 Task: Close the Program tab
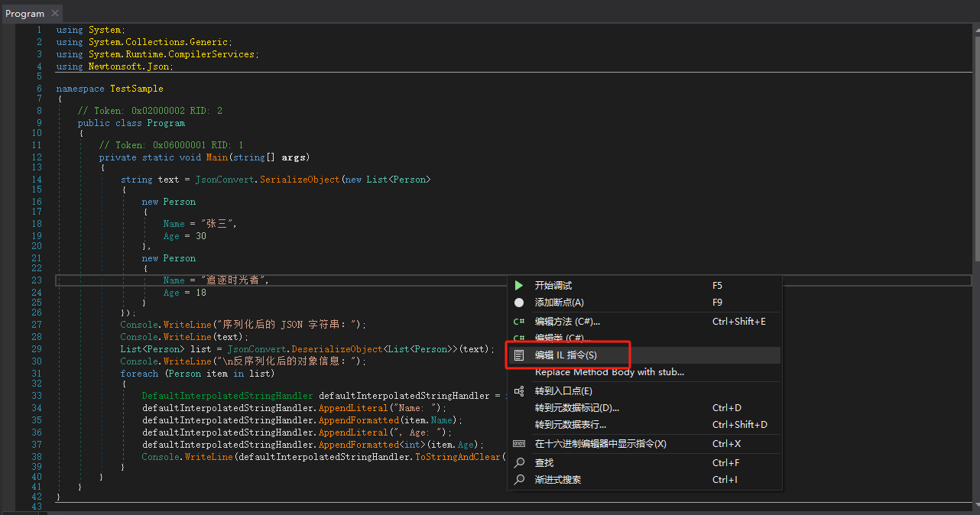click(55, 14)
